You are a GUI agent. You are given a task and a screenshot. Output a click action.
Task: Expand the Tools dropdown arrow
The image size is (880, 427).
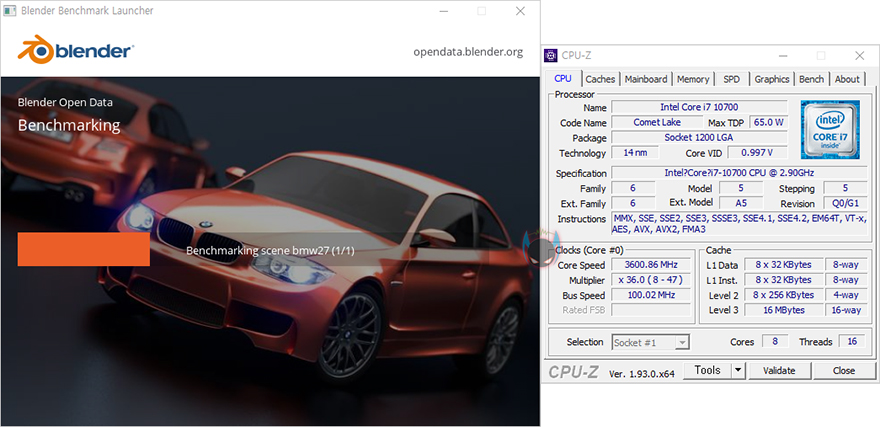click(x=738, y=370)
